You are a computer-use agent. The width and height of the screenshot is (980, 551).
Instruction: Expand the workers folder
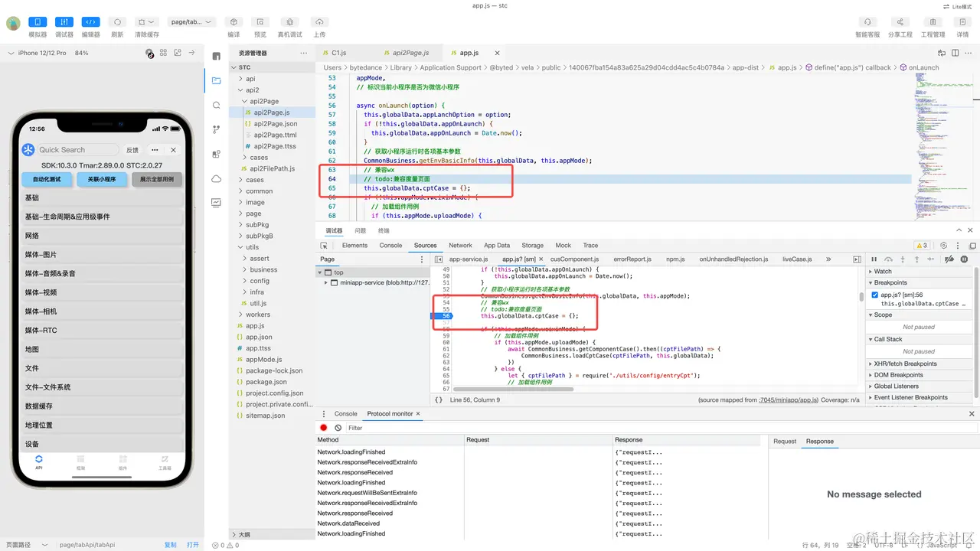coord(272,315)
